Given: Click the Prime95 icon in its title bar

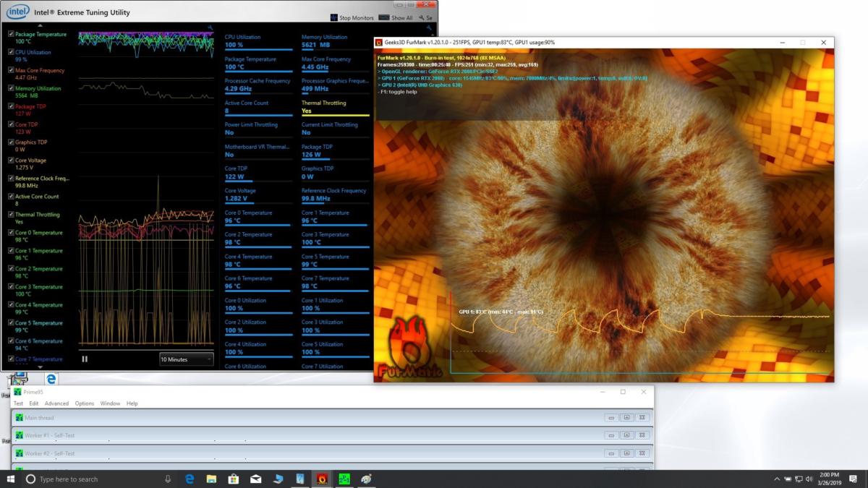Looking at the screenshot, I should (18, 392).
